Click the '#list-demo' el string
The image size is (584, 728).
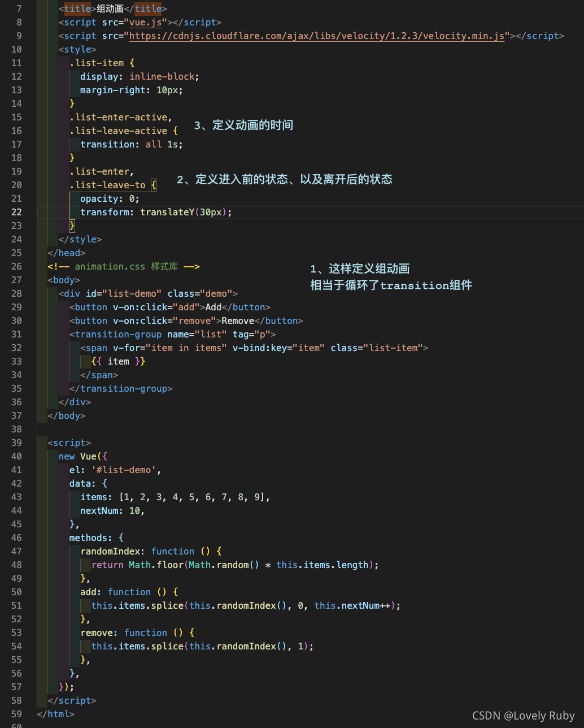pyautogui.click(x=124, y=470)
